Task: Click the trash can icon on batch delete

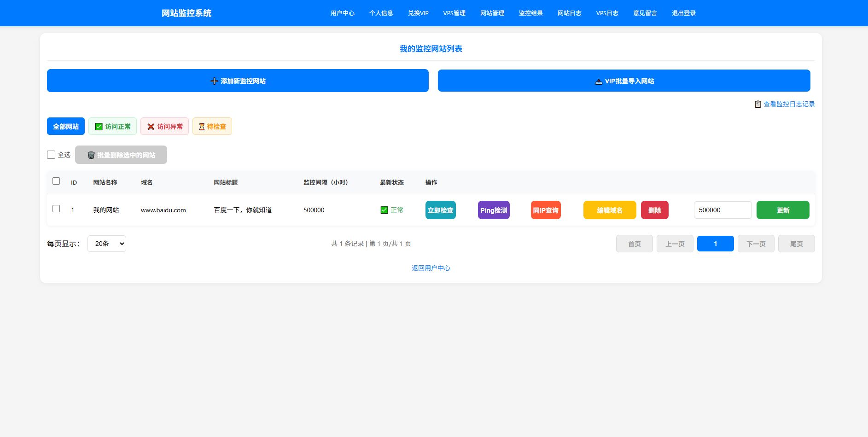Action: tap(91, 155)
